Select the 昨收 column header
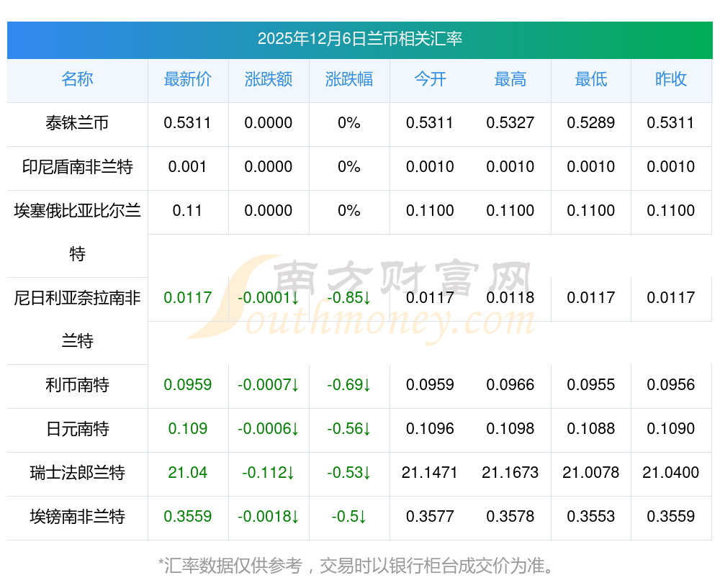This screenshot has height=588, width=720. click(671, 80)
